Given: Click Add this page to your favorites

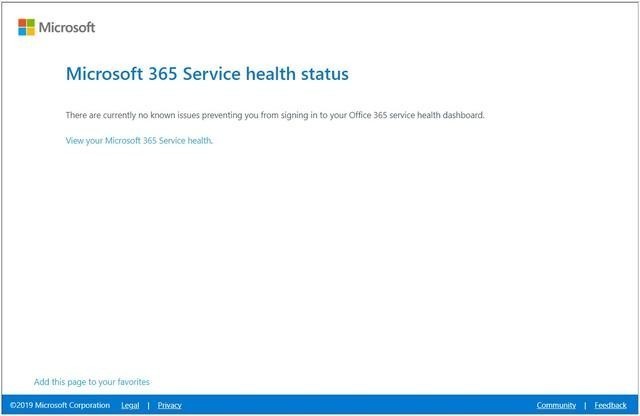Looking at the screenshot, I should click(92, 382).
